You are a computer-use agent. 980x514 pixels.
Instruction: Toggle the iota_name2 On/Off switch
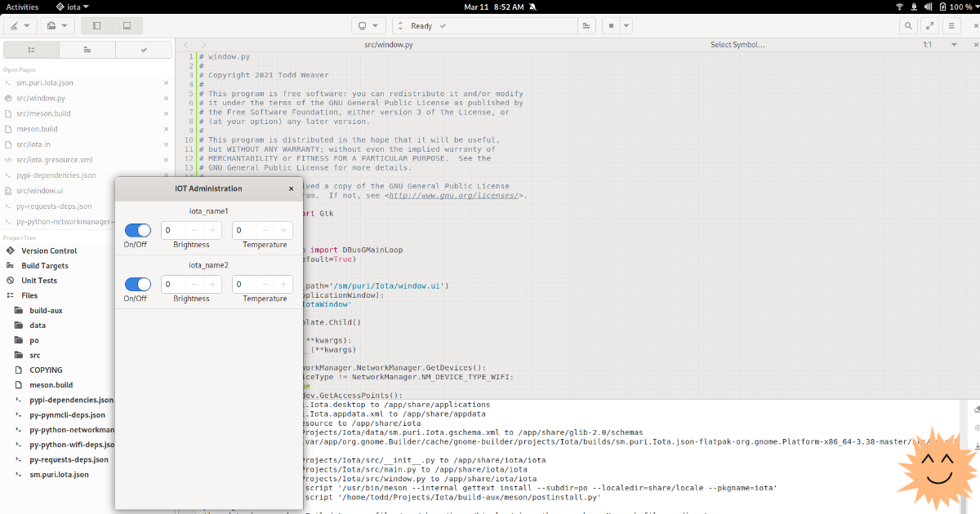click(x=138, y=284)
